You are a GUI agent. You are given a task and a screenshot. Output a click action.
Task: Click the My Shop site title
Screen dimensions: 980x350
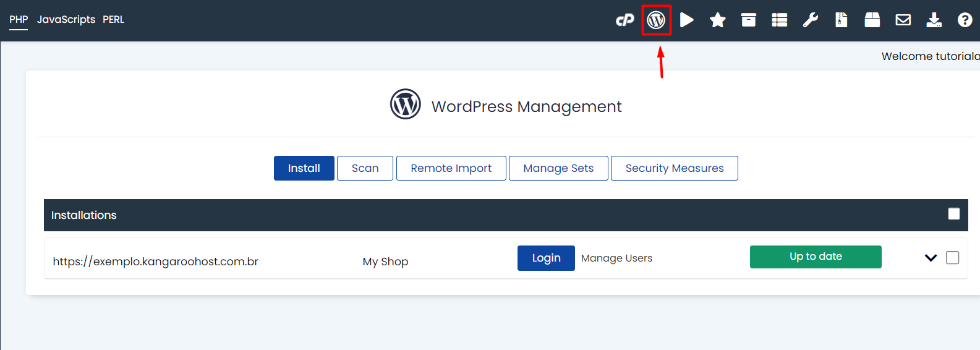[x=385, y=262]
